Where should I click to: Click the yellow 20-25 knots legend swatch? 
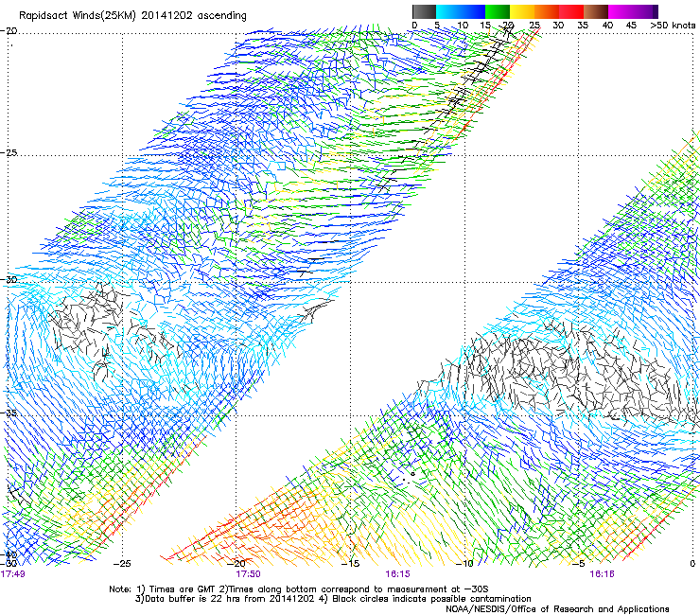522,11
